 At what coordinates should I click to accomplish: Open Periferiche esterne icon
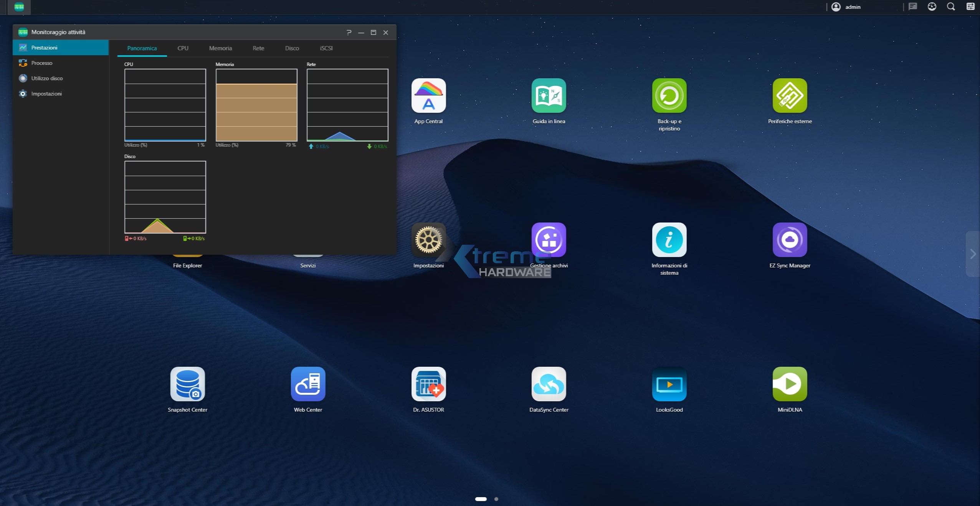pyautogui.click(x=790, y=96)
